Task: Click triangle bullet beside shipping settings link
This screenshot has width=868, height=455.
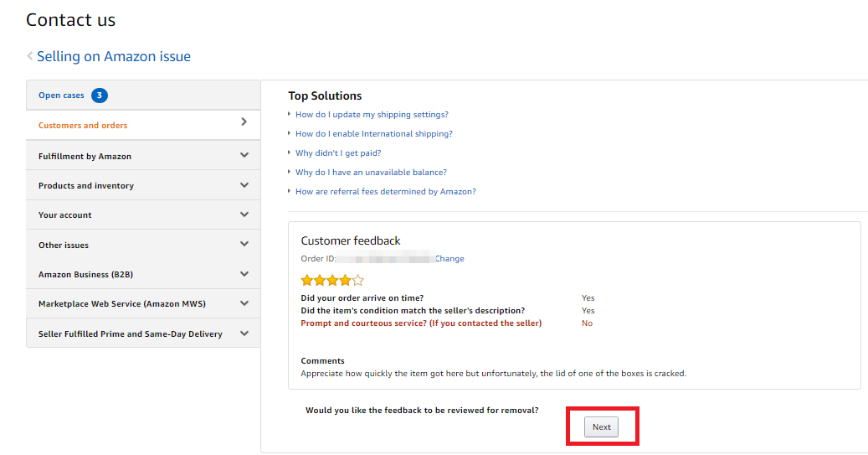Action: tap(290, 114)
